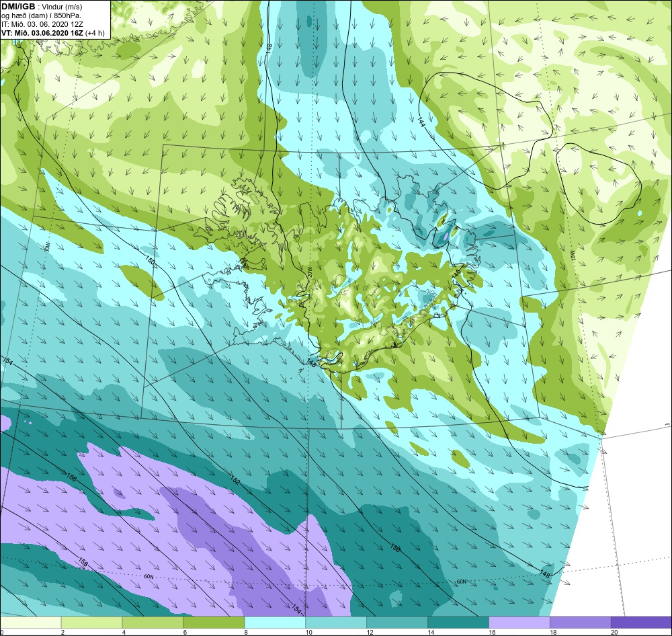Click the dark purple above-20 m/s legend swatch
The width and height of the screenshot is (672, 636).
point(641,622)
